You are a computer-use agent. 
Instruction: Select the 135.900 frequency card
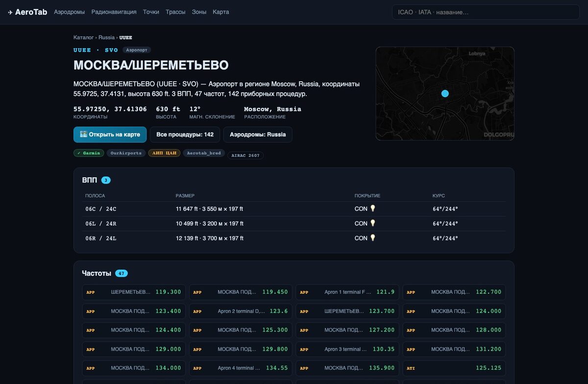tap(347, 368)
